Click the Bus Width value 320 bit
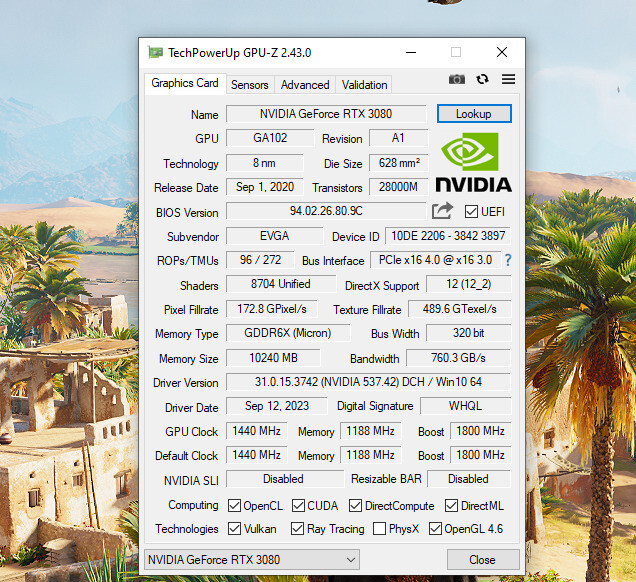Viewport: 636px width, 582px height. (468, 333)
